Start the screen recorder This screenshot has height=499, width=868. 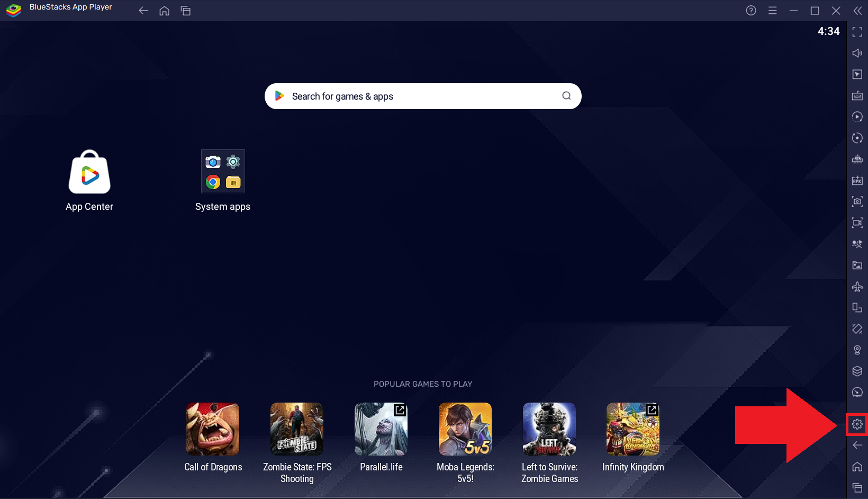click(x=857, y=222)
